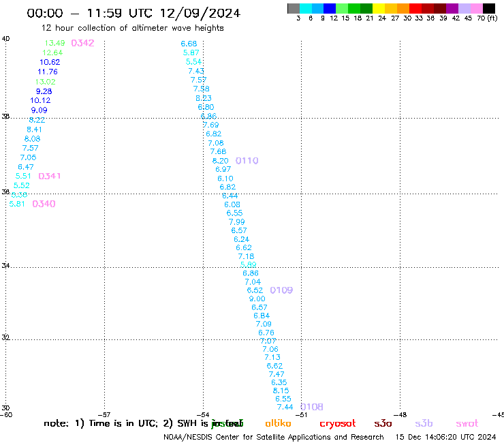This screenshot has height=443, width=504.
Task: Click the 6.35 wave height value
Action: click(279, 382)
